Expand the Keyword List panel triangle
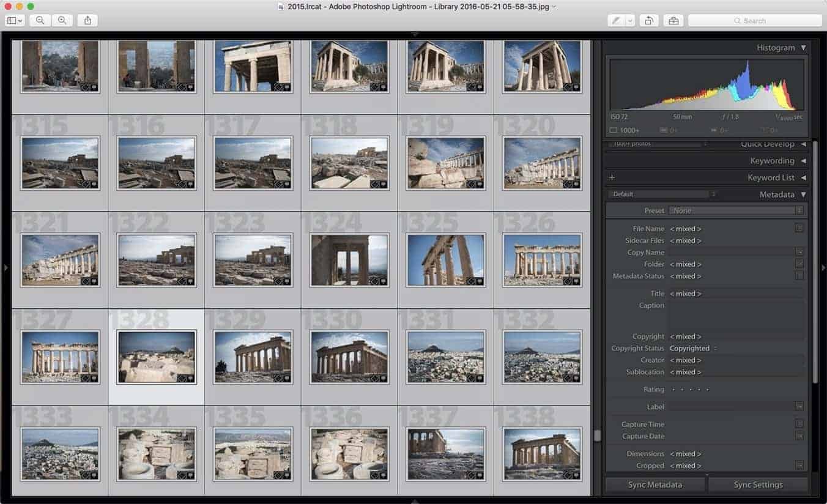This screenshot has height=504, width=827. pyautogui.click(x=803, y=177)
